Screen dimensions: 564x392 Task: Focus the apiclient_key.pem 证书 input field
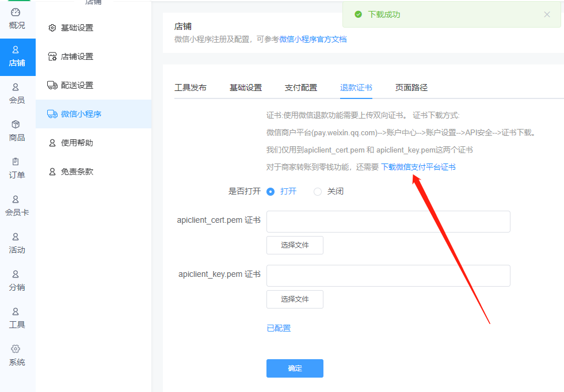click(388, 276)
